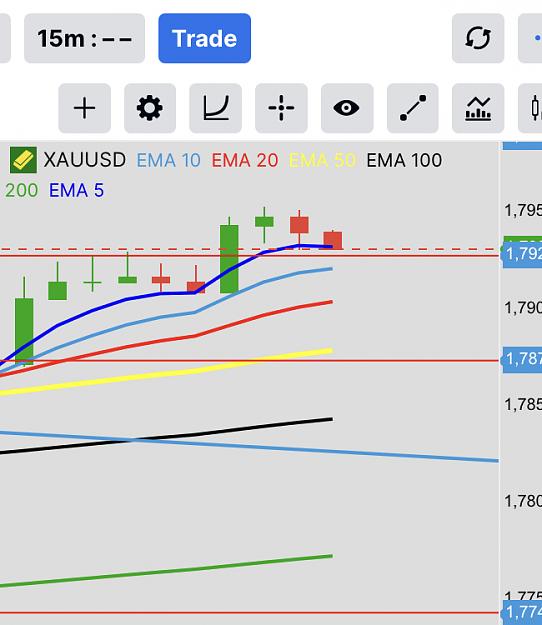Click the blue Trade button

pyautogui.click(x=204, y=38)
